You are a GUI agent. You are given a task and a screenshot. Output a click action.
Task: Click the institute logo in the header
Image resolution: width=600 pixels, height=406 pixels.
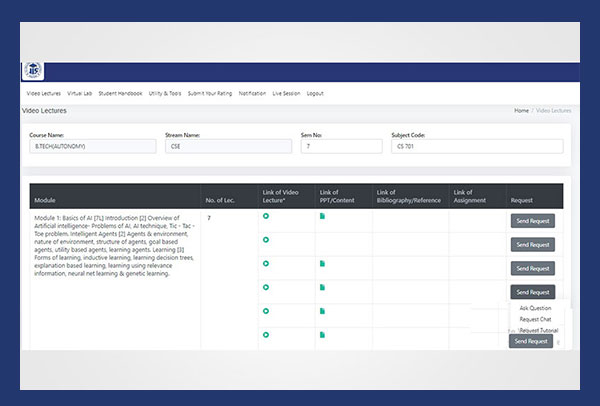coord(32,71)
